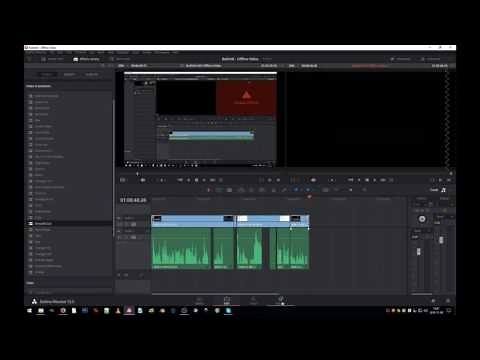Switch to the Edit page tab

pos(227,300)
